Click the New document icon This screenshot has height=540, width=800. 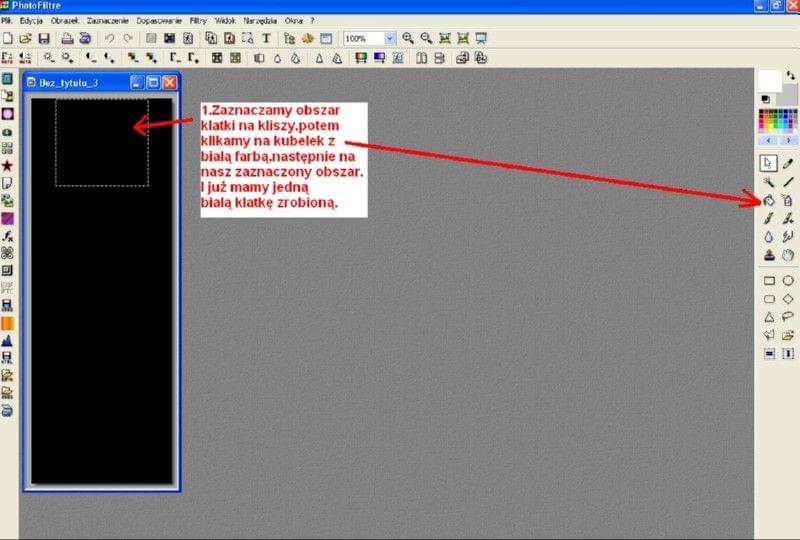8,38
